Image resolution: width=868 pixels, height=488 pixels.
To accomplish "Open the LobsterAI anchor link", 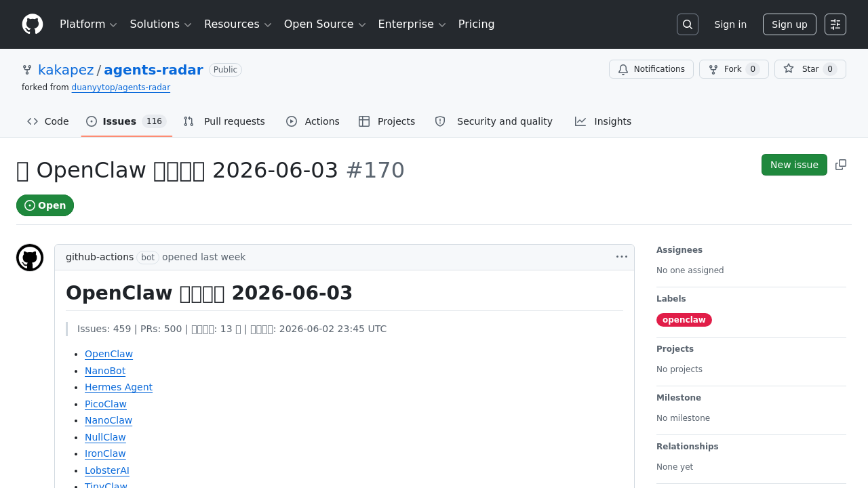I will 107,470.
